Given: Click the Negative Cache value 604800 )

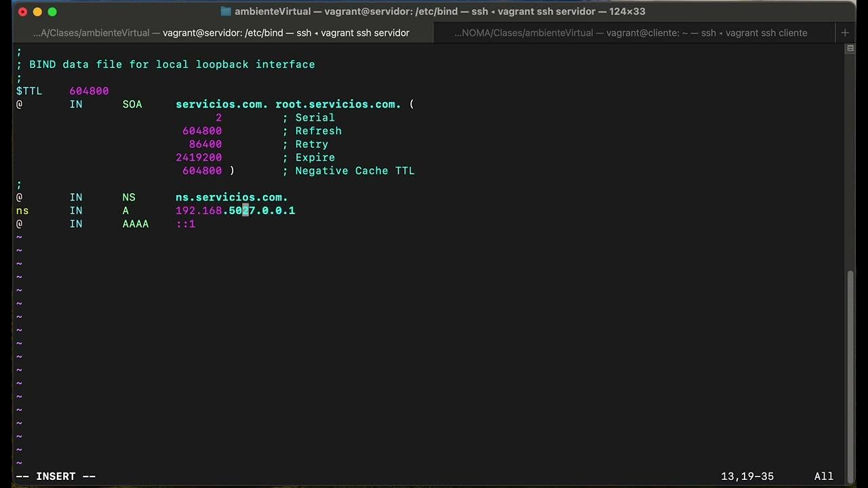Looking at the screenshot, I should coord(208,171).
